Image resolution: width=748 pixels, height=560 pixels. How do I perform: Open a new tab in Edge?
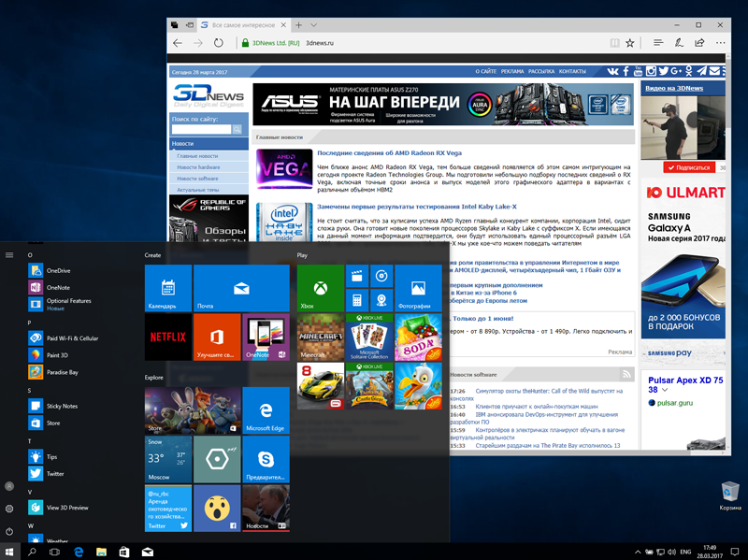298,25
